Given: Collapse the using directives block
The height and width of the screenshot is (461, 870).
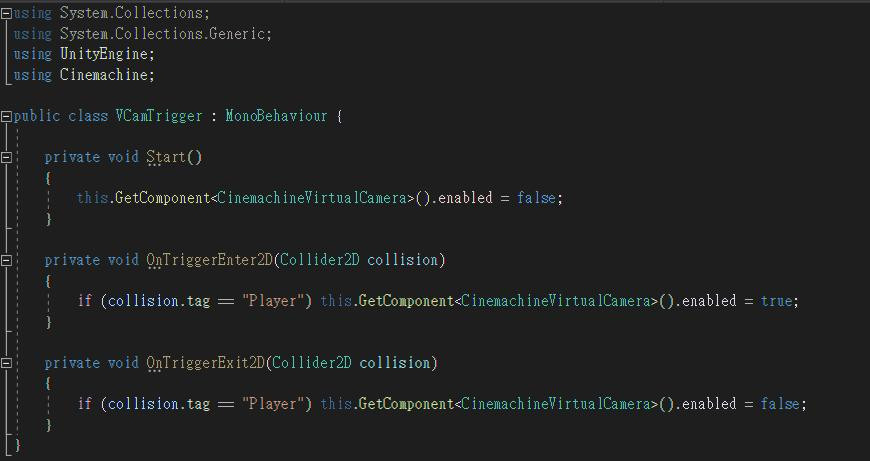Looking at the screenshot, I should 6,14.
